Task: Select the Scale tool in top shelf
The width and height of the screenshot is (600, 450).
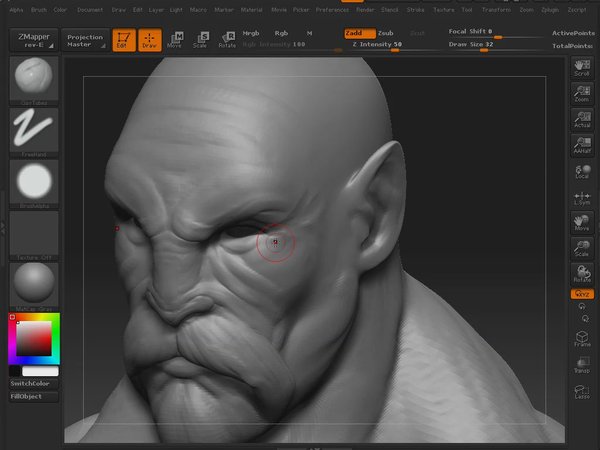Action: pyautogui.click(x=201, y=40)
